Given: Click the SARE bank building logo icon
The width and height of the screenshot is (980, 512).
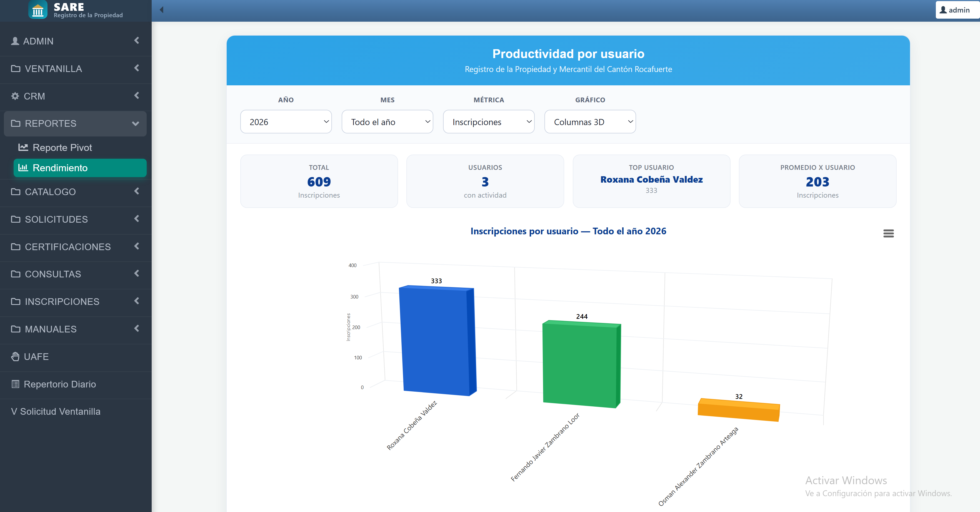Looking at the screenshot, I should pyautogui.click(x=38, y=9).
